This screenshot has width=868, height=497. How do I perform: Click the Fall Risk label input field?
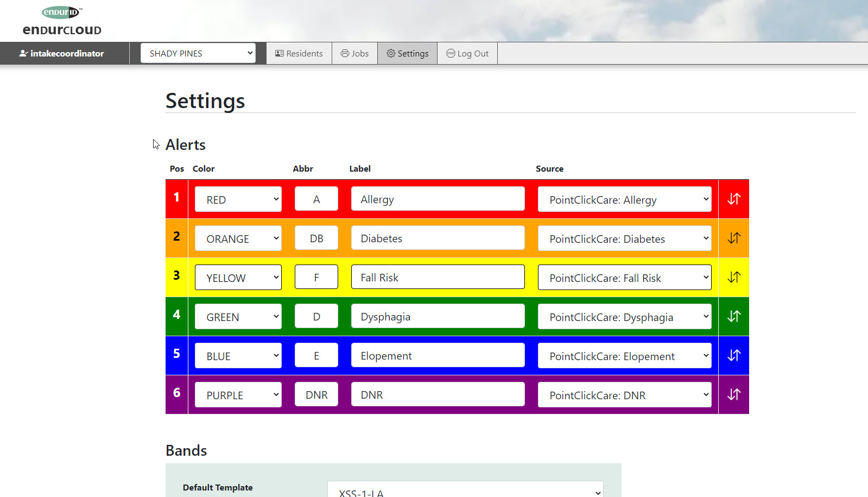[x=438, y=278]
